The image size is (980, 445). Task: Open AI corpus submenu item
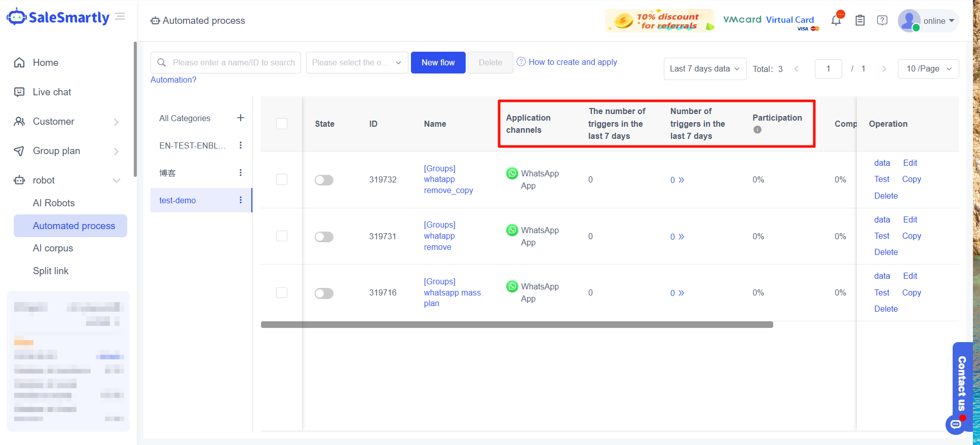coord(53,248)
